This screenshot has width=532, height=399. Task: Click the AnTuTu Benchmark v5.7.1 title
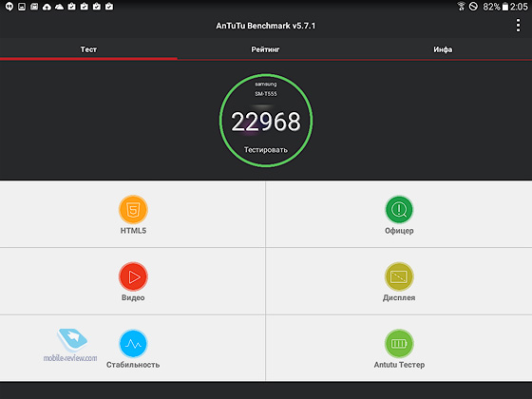[x=266, y=26]
